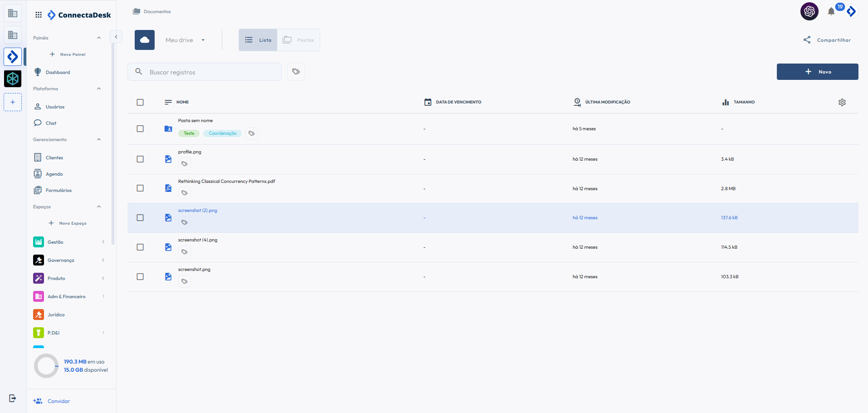Click the cloud drive icon button
Image resolution: width=868 pixels, height=413 pixels.
(145, 40)
